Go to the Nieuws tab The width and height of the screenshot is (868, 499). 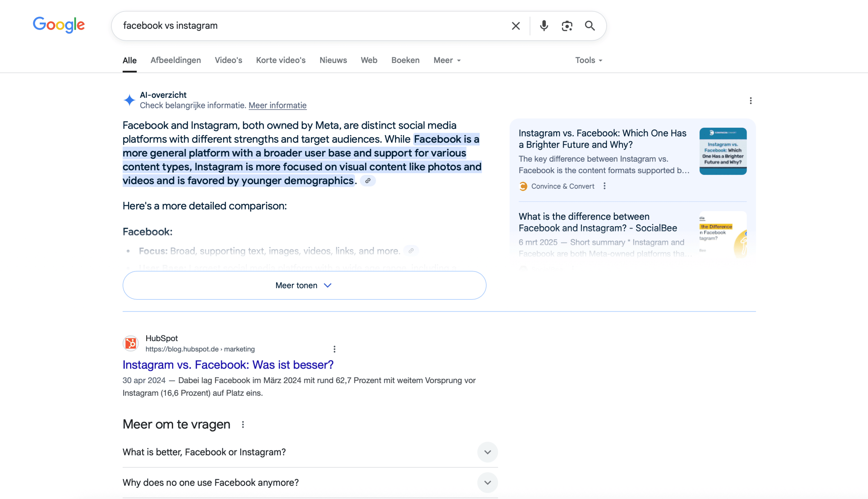[x=333, y=60]
